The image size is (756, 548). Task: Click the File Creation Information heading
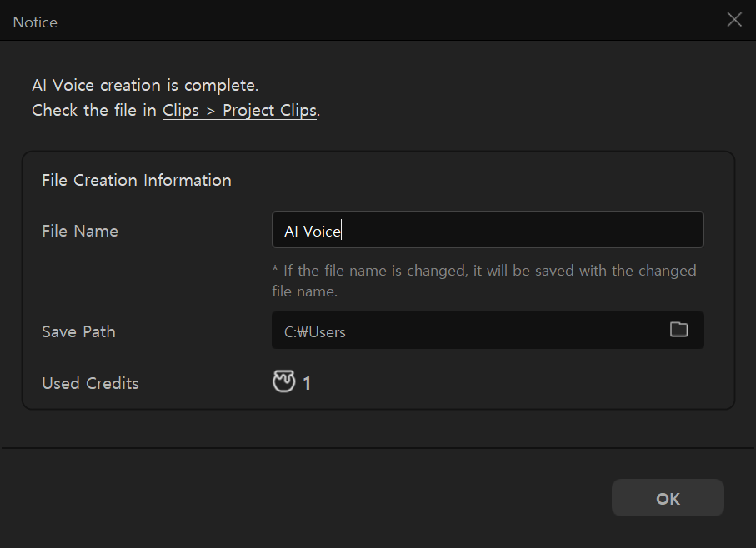tap(137, 180)
